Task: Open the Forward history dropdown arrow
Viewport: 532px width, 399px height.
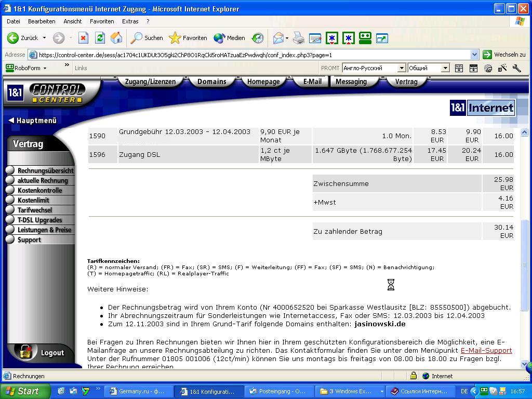Action: [71, 38]
